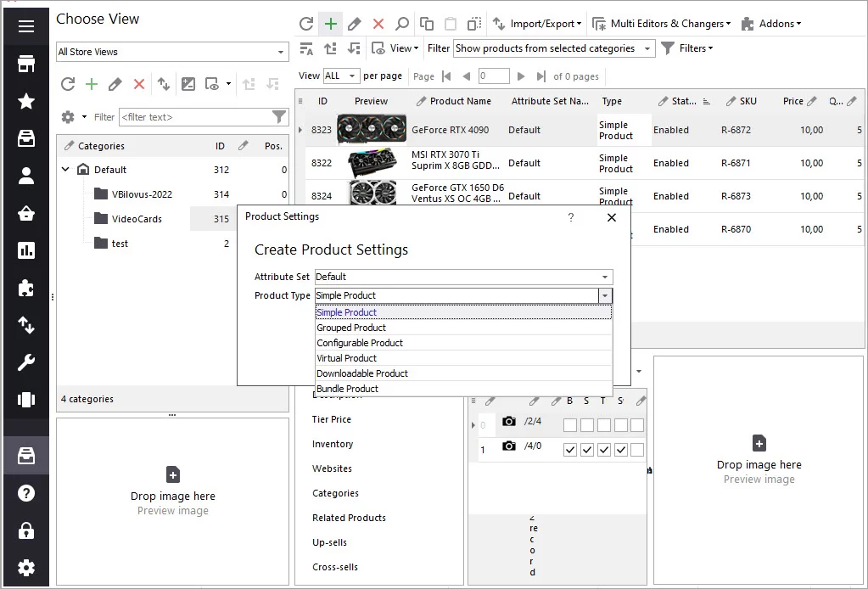Open the settings gear at sidebar bottom
The width and height of the screenshot is (868, 589).
click(x=26, y=568)
